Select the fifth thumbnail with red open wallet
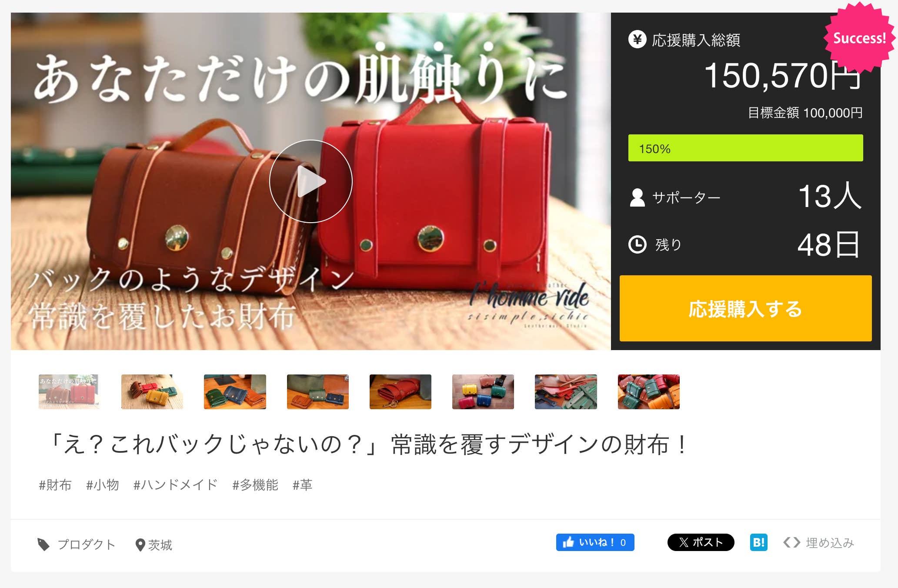Image resolution: width=898 pixels, height=588 pixels. [401, 392]
